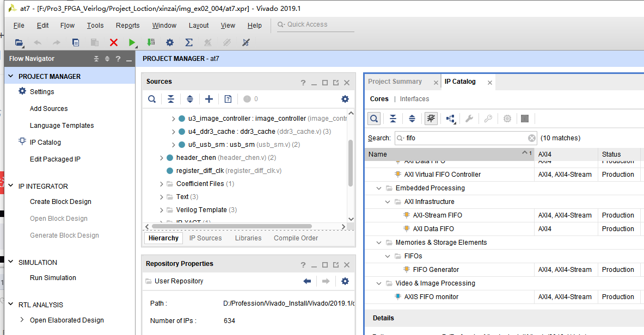The width and height of the screenshot is (644, 335).
Task: Collapse FIFOs subfolder
Action: point(387,256)
